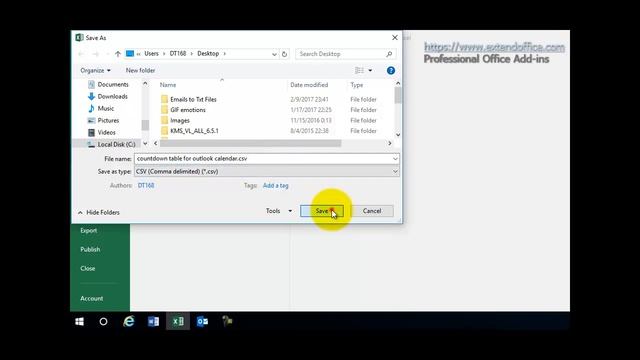Click Add a tag link
This screenshot has height=360, width=640.
276,185
